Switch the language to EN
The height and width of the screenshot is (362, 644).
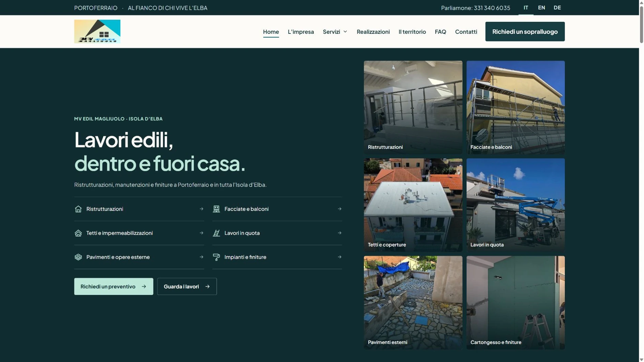541,7
